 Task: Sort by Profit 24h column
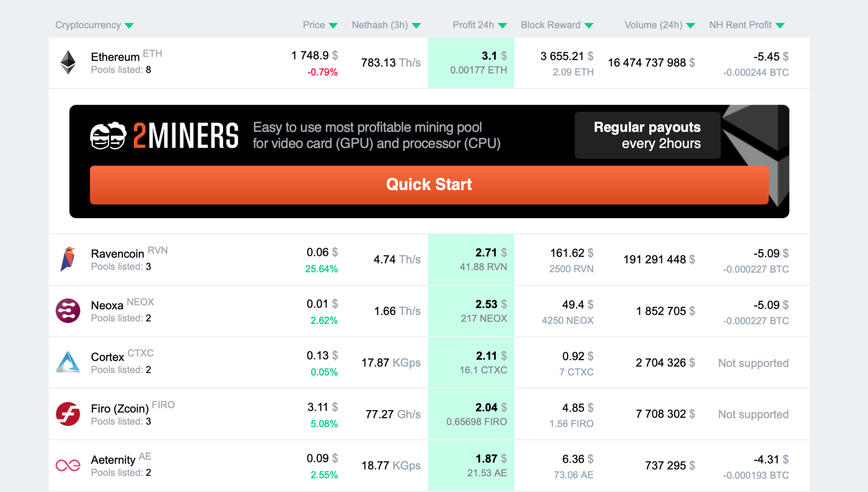[479, 25]
